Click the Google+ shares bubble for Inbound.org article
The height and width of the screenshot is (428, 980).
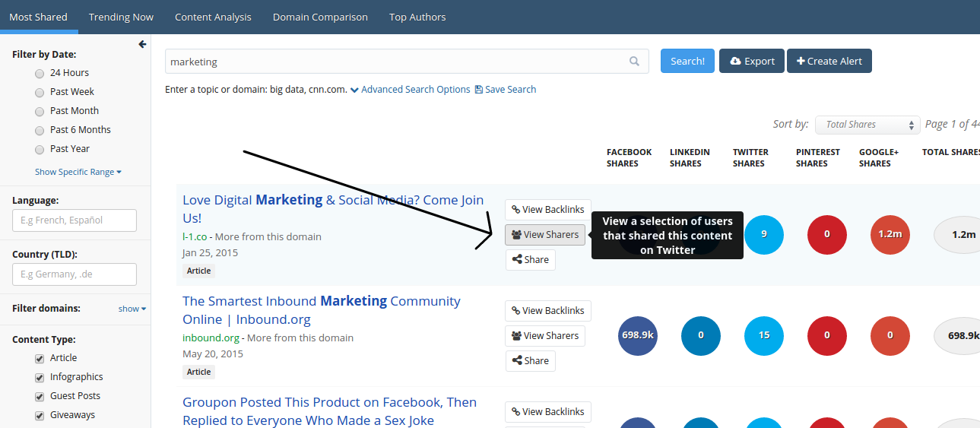click(890, 335)
